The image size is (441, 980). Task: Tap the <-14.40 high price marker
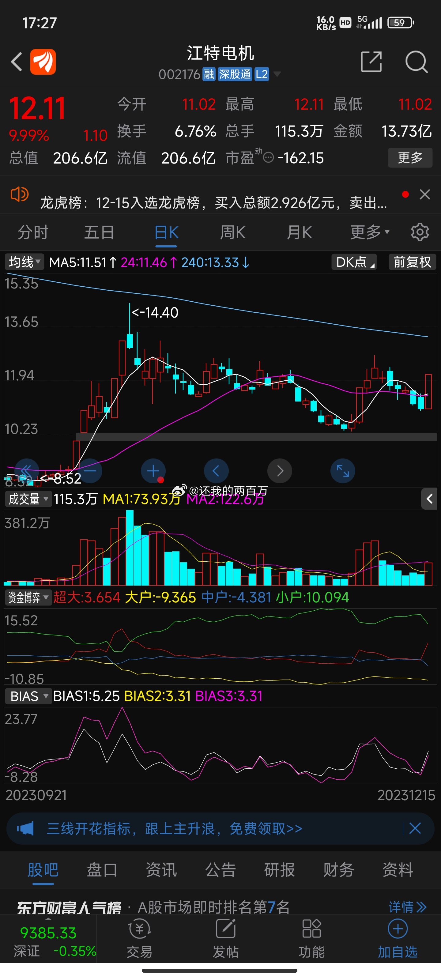(x=155, y=313)
